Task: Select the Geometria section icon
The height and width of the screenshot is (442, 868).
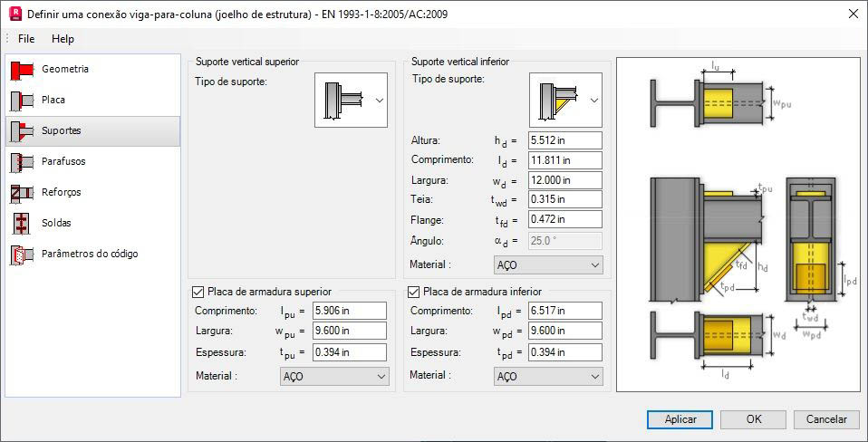Action: 22,69
